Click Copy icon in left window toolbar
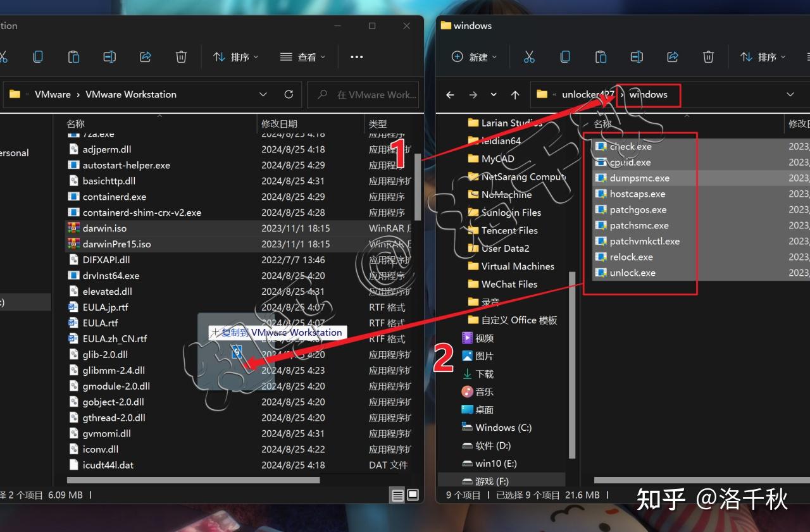Screen dimensions: 810x532 coord(38,57)
